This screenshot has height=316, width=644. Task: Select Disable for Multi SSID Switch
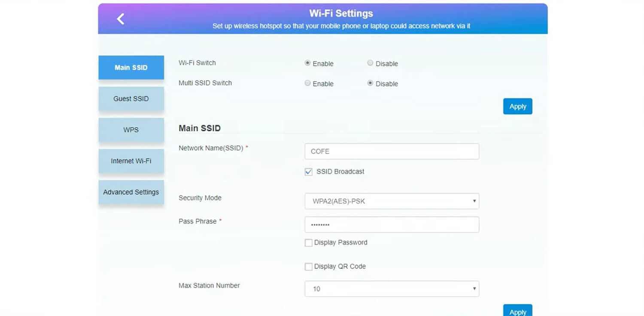370,83
